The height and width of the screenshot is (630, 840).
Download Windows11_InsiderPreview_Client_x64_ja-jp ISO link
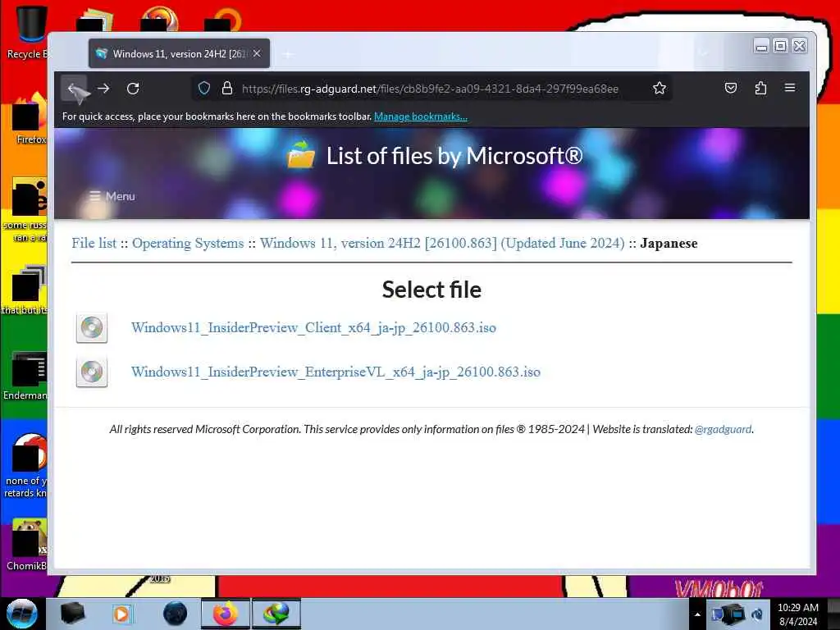click(x=313, y=327)
